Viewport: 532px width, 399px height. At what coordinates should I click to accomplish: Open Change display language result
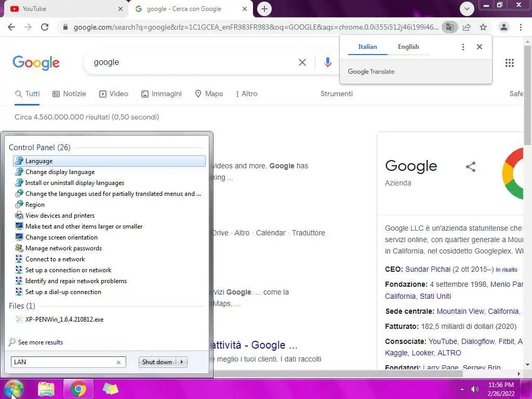coord(109,172)
